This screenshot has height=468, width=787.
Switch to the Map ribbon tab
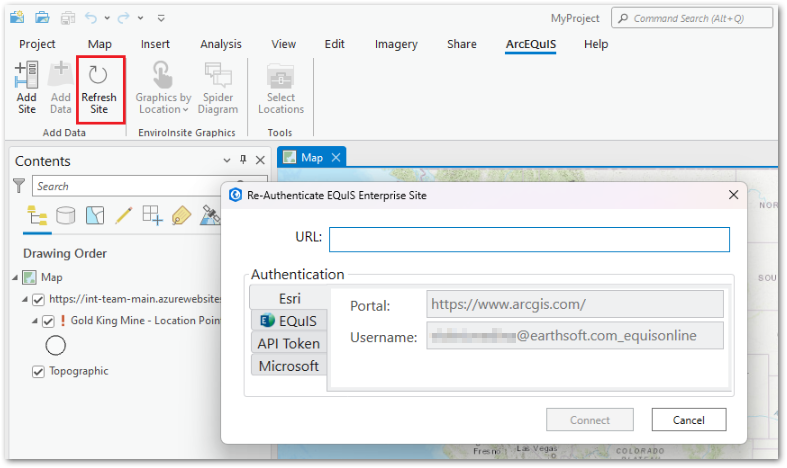point(99,44)
